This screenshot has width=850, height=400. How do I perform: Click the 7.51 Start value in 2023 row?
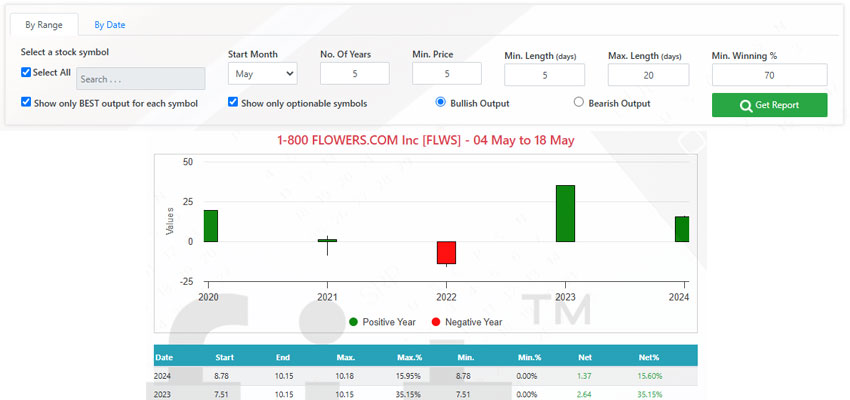(223, 395)
